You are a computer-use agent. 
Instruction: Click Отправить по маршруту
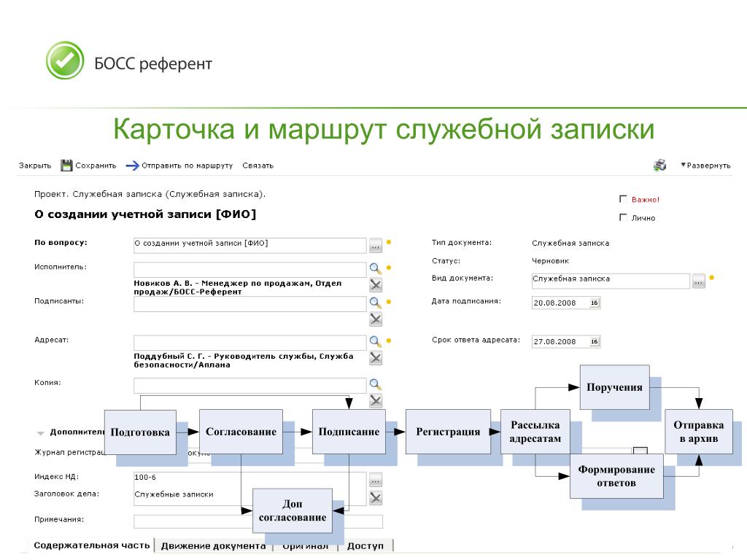[187, 166]
